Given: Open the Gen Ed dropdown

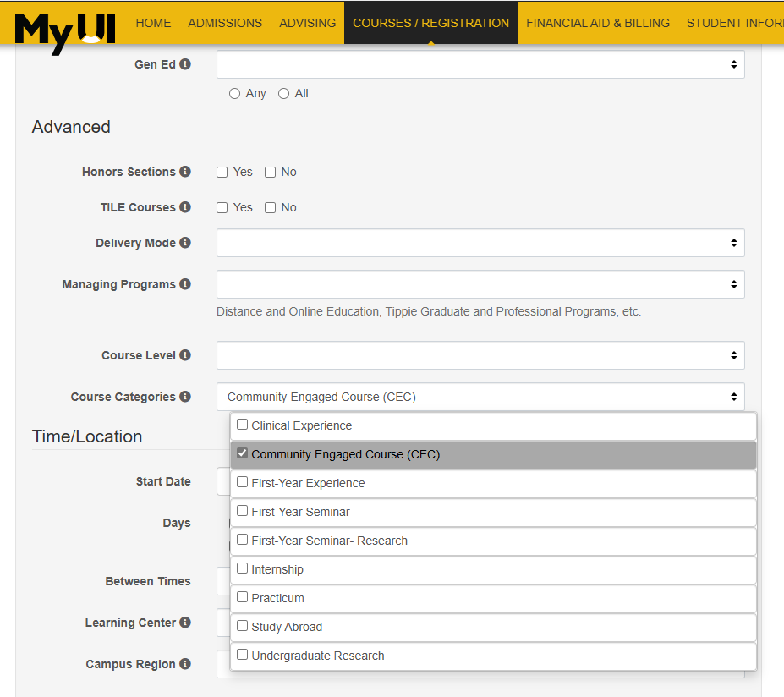Looking at the screenshot, I should pyautogui.click(x=480, y=64).
